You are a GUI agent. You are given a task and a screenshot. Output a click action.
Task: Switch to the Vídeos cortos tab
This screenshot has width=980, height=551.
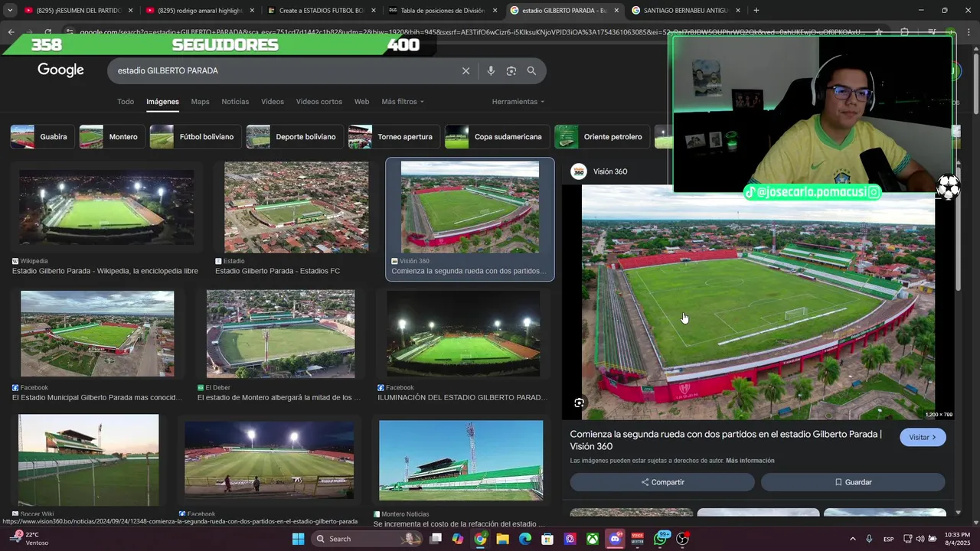click(319, 102)
